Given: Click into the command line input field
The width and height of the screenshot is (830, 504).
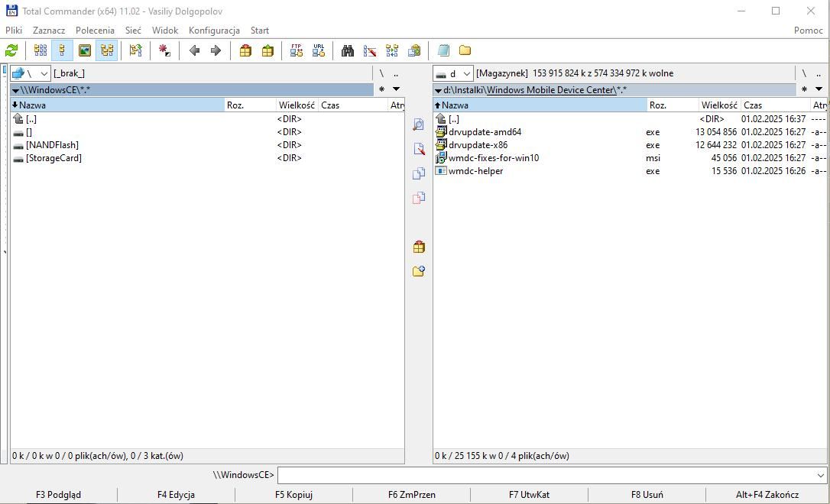Looking at the screenshot, I should click(x=546, y=475).
